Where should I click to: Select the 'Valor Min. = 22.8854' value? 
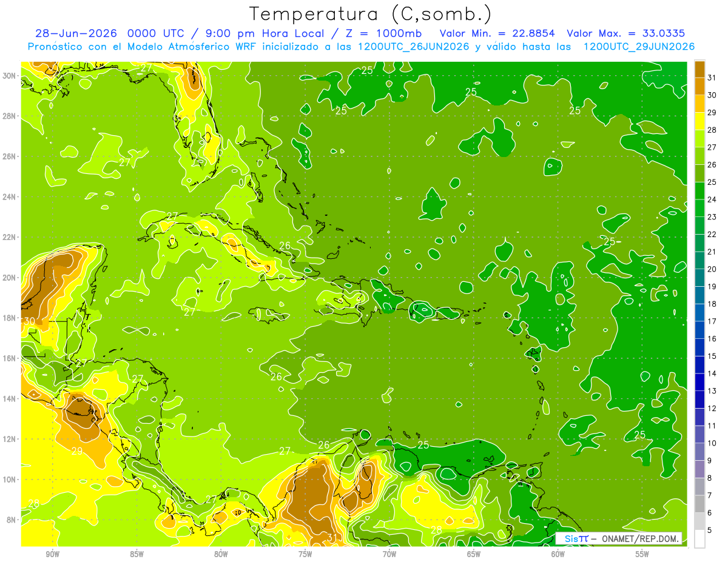(x=496, y=33)
